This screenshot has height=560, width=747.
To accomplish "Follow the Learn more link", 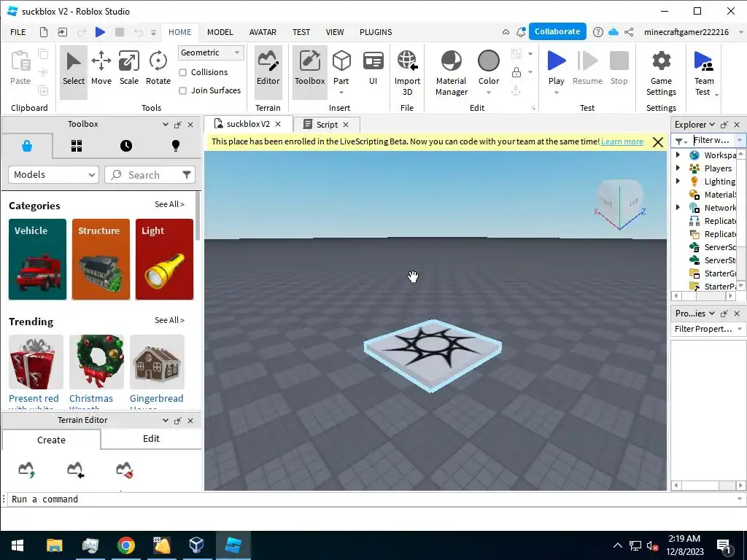I will pos(622,141).
